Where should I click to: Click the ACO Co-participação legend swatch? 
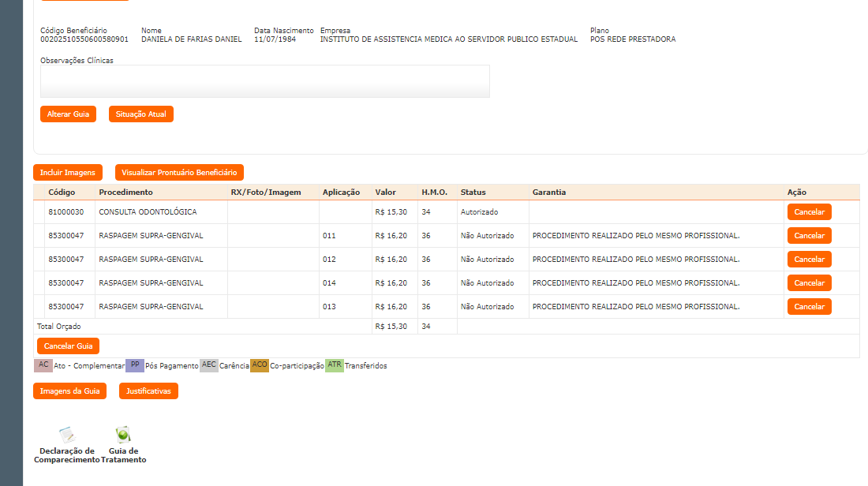click(x=259, y=365)
